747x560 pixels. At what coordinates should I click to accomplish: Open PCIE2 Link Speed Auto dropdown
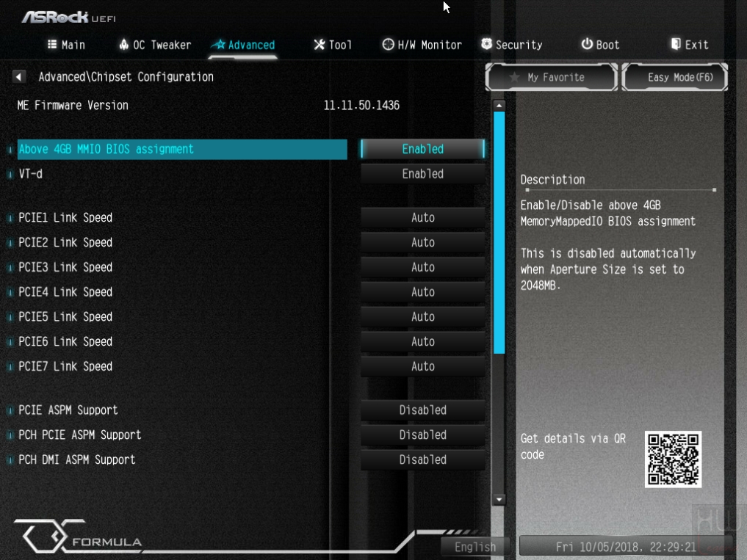pos(423,242)
